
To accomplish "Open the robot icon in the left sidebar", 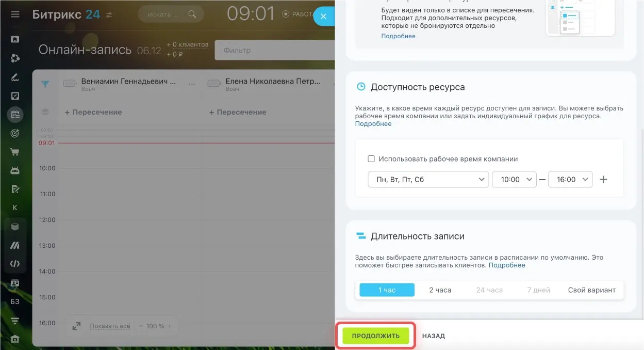I will pyautogui.click(x=15, y=170).
